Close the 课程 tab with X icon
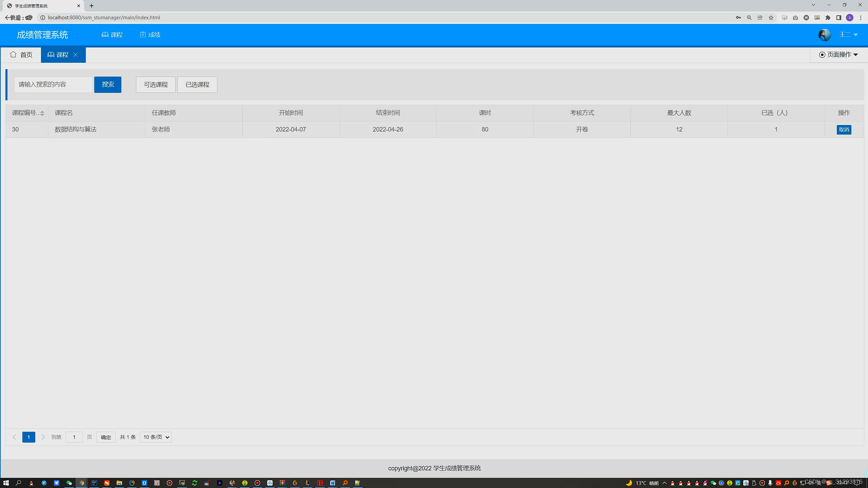The image size is (868, 488). [76, 55]
